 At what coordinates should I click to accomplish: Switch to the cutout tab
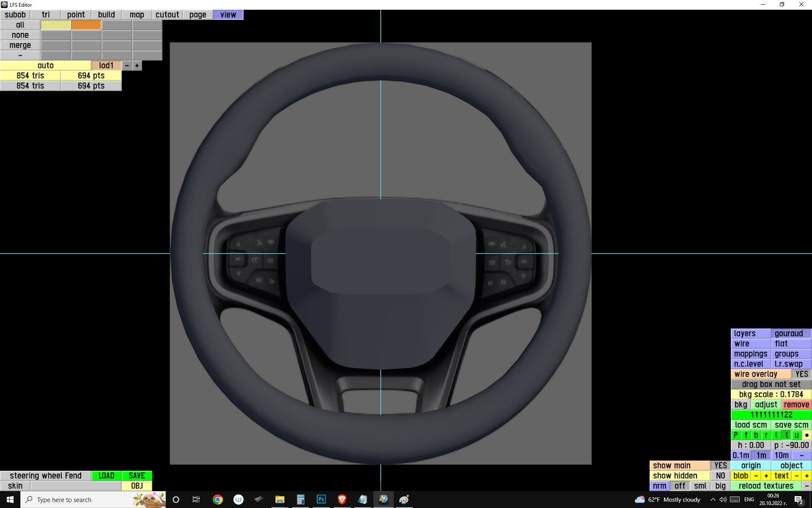pyautogui.click(x=167, y=15)
